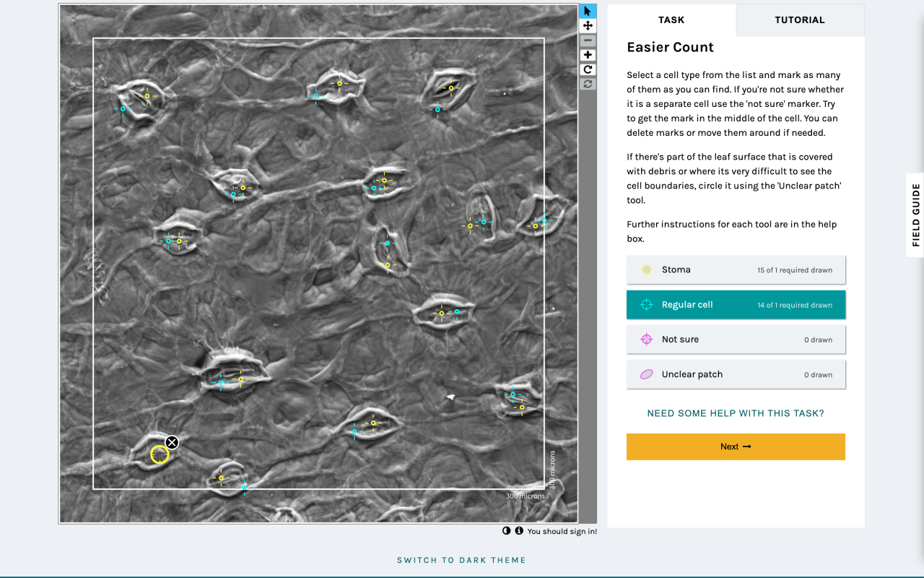Click the '14 of 1 required drawn' count

[795, 305]
